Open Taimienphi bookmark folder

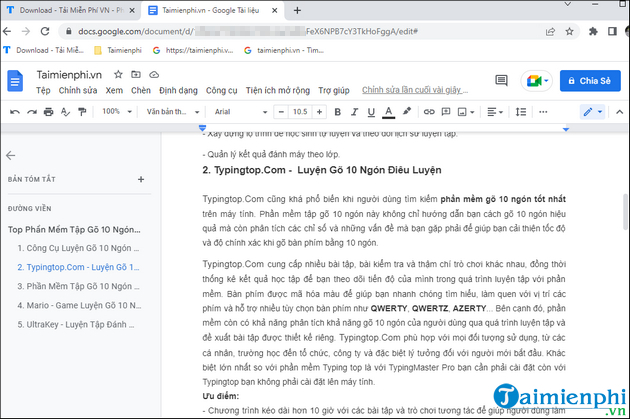pos(118,50)
